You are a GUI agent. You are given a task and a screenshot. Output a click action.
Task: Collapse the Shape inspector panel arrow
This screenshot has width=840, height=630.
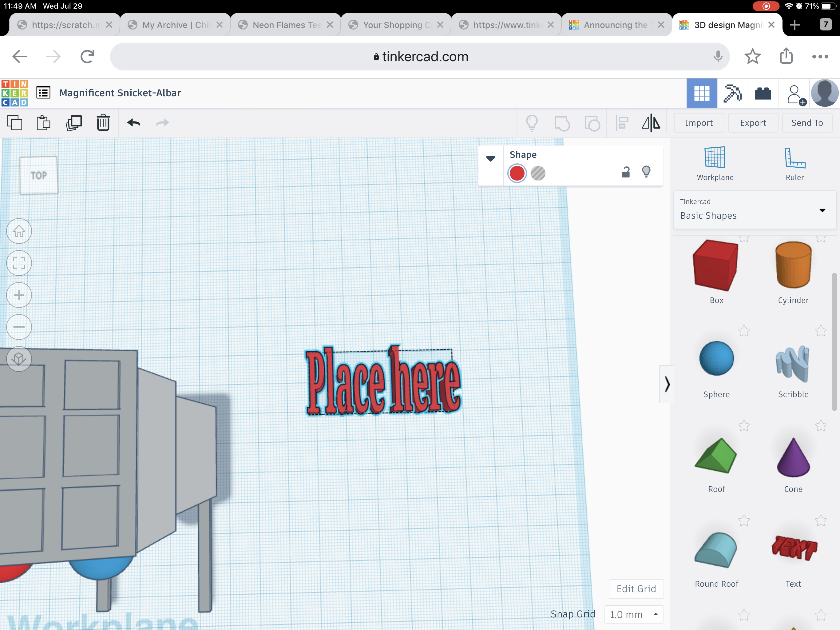[x=491, y=159]
